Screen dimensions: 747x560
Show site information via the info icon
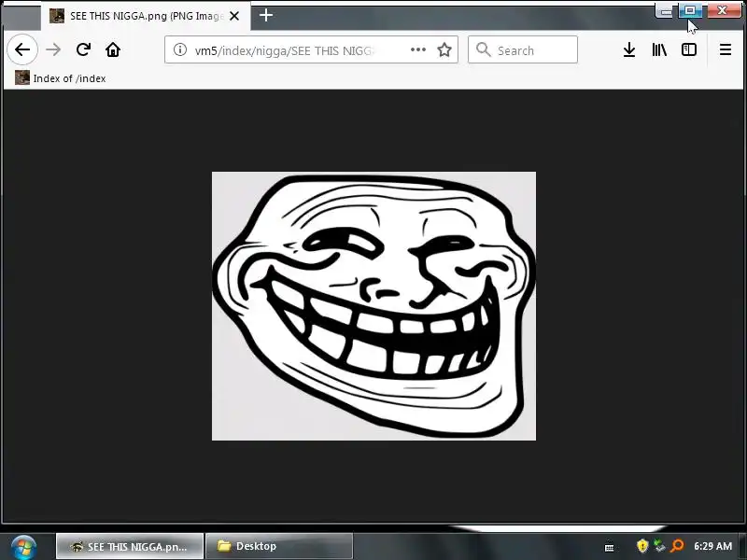coord(179,49)
